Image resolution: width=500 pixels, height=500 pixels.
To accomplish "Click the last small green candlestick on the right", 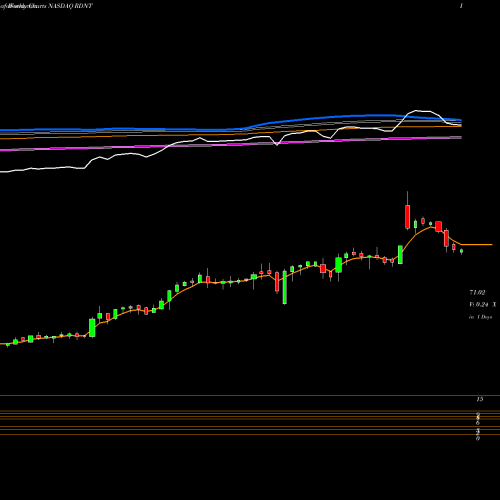I will tap(461, 251).
